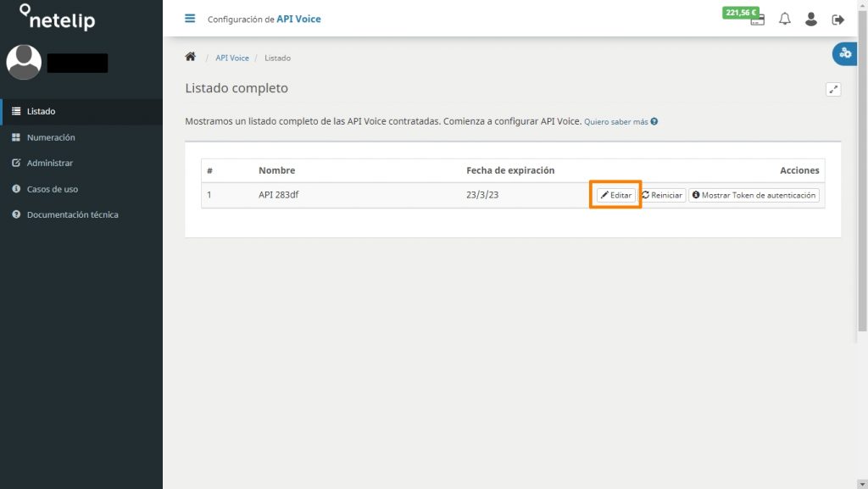Expand the listing to fullscreen view
Image resolution: width=868 pixels, height=489 pixels.
point(833,88)
